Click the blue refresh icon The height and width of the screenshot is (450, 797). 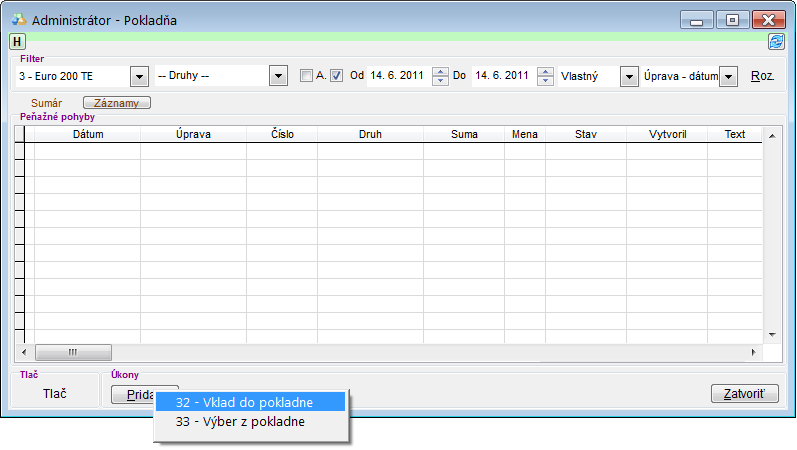click(x=775, y=41)
